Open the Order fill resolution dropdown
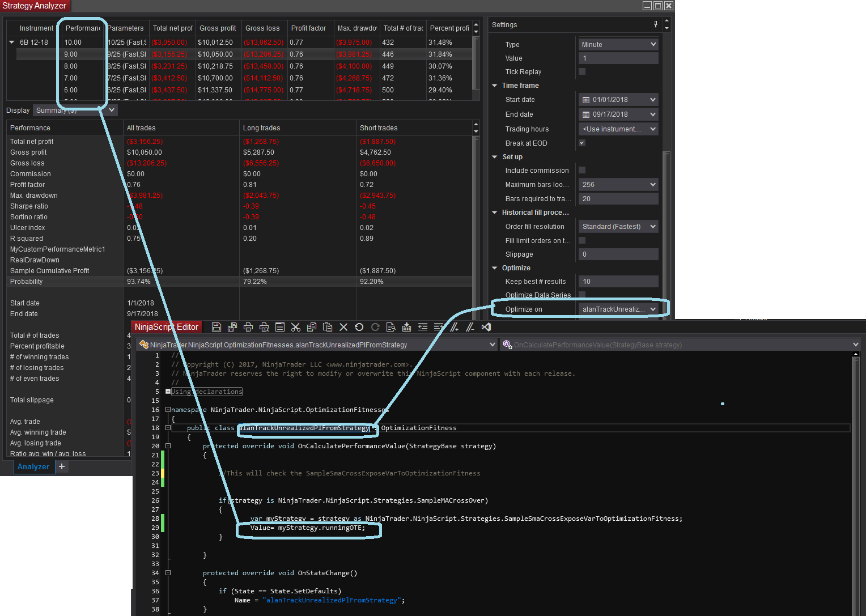Viewport: 866px width, 616px height. (618, 227)
